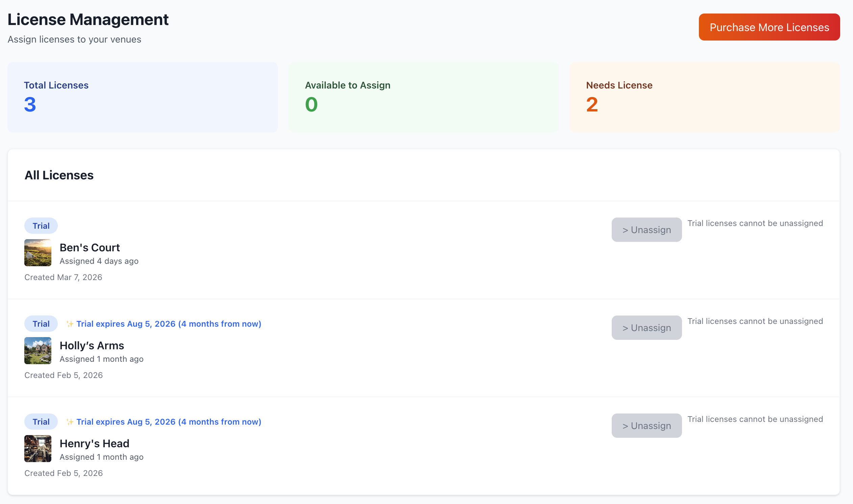This screenshot has width=853, height=504.
Task: Open the trial expiry link for Henry's Head
Action: point(169,422)
